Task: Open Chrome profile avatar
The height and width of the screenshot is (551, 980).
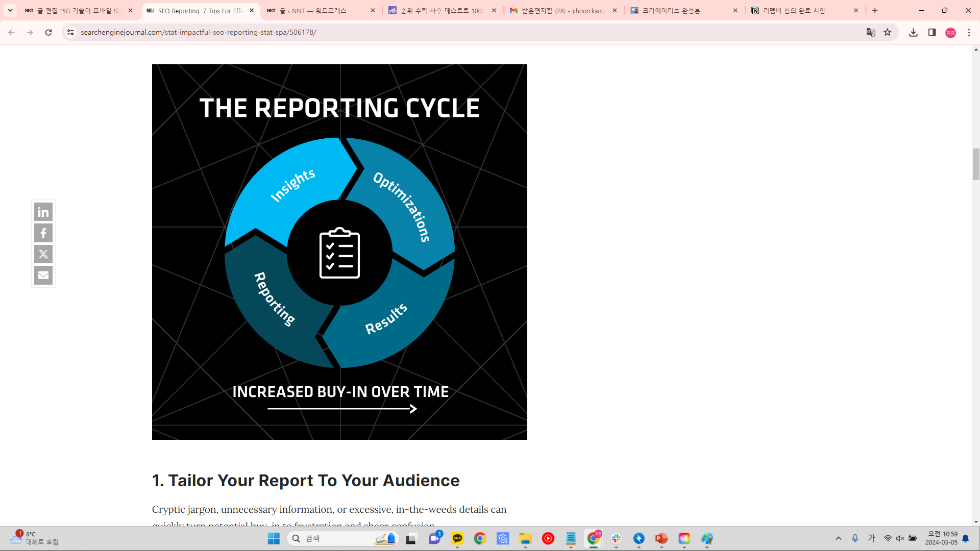Action: 950,32
